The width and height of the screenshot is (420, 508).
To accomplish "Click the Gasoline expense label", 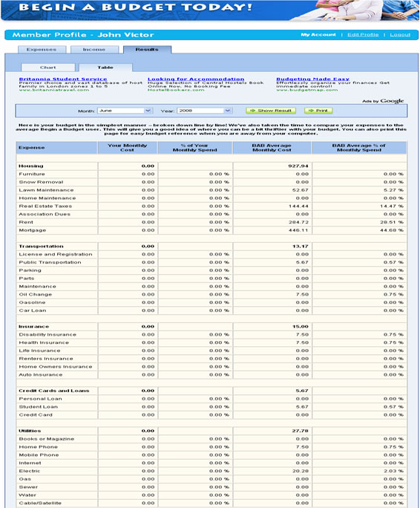I will pos(32,302).
